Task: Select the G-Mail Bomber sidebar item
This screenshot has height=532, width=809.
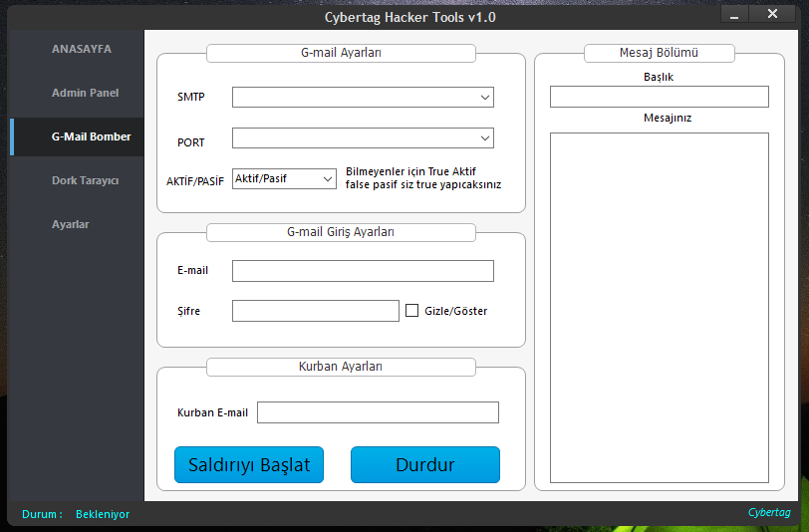Action: pos(77,136)
